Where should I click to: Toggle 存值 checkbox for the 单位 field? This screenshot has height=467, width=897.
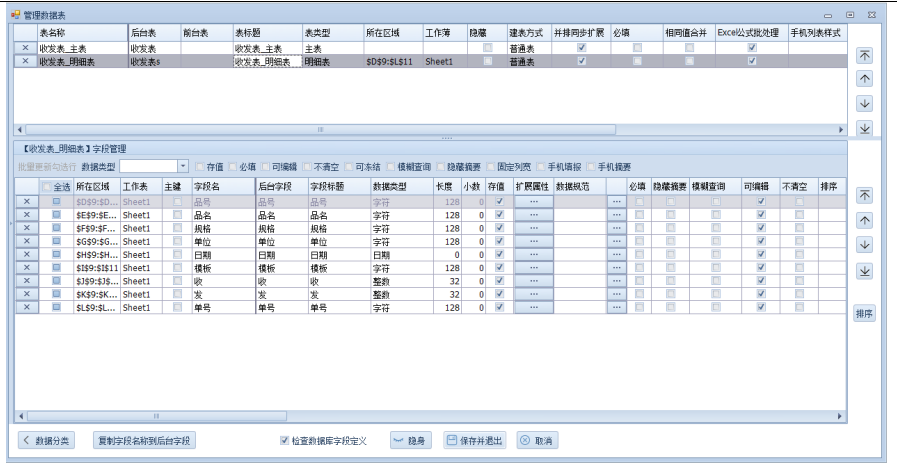(498, 242)
